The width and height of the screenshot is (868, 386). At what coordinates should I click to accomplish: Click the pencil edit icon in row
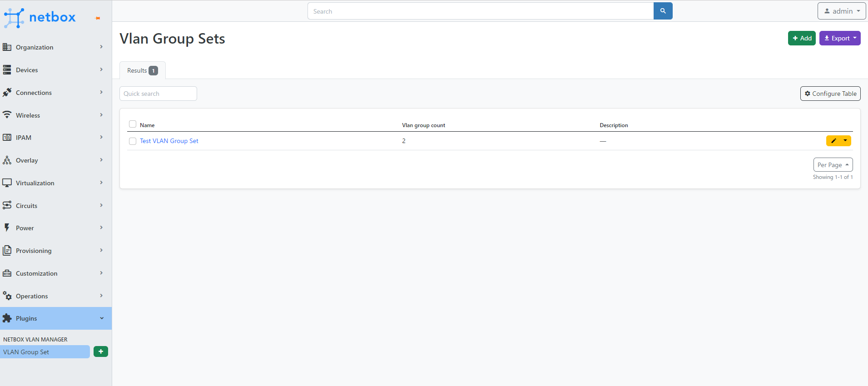833,141
